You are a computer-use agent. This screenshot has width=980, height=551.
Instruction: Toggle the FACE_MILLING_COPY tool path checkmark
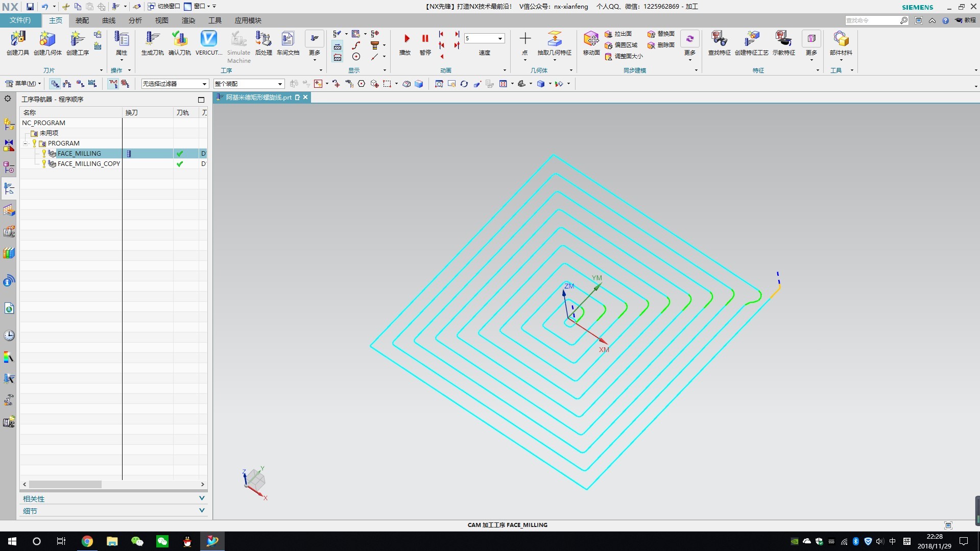point(180,164)
